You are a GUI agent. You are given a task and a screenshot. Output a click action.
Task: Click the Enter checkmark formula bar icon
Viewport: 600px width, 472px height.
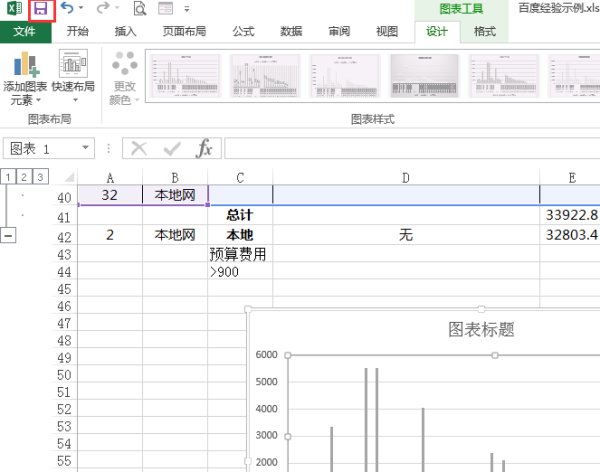[172, 149]
